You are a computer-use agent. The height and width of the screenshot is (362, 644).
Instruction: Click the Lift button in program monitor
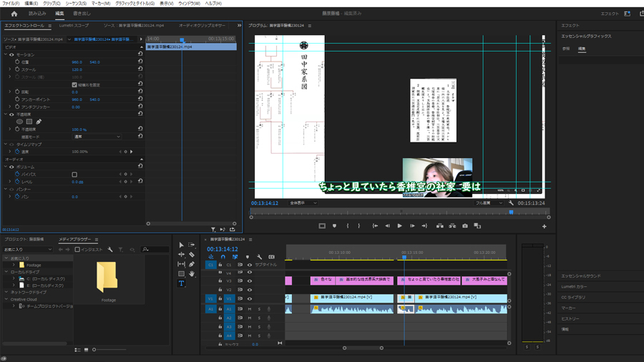coord(440,226)
